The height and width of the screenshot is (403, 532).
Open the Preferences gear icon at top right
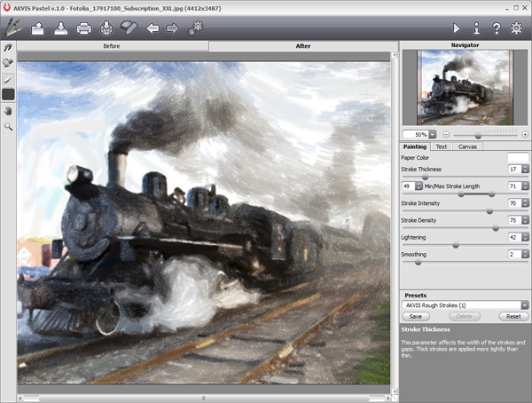click(517, 28)
